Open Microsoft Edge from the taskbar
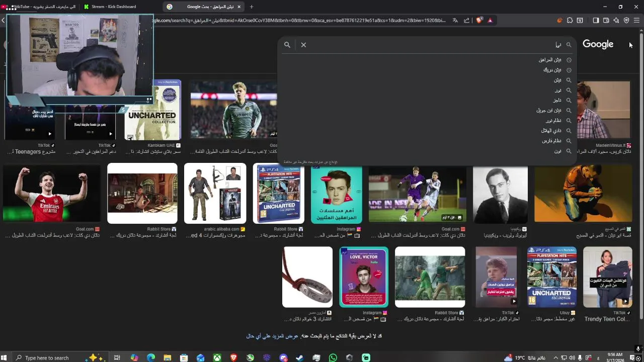The width and height of the screenshot is (644, 362). point(151,357)
